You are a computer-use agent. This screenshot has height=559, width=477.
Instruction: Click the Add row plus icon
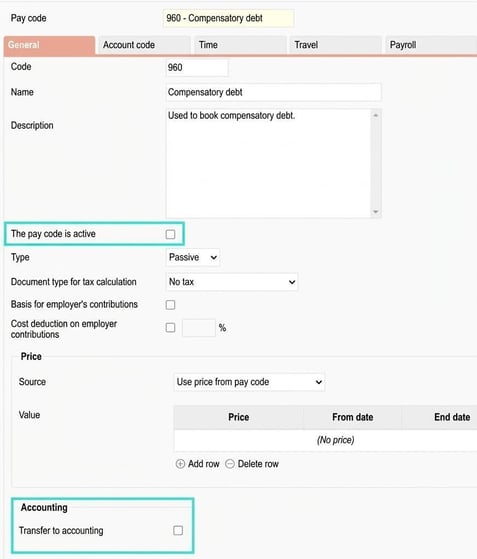(x=180, y=464)
